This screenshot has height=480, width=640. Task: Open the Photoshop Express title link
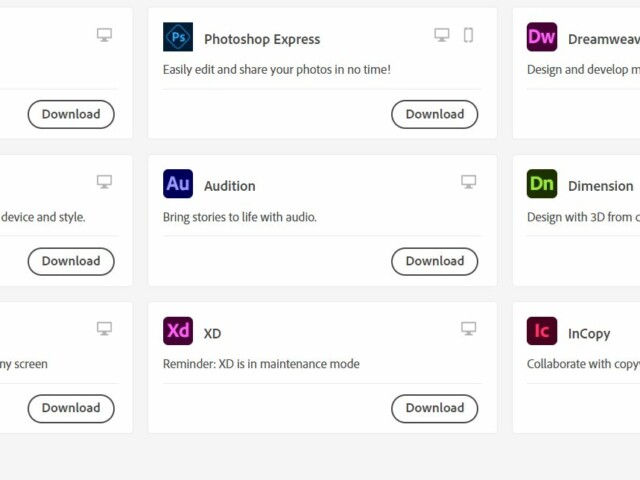tap(262, 39)
